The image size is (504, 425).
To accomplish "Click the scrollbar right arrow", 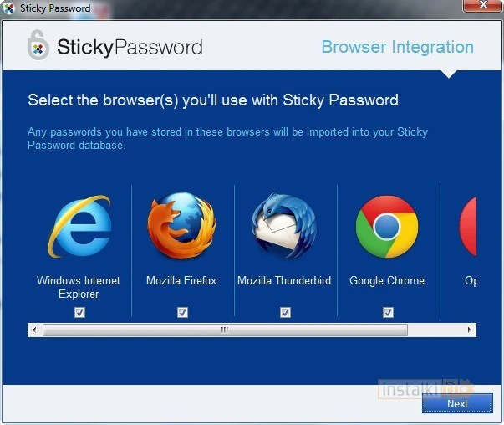I will 469,330.
